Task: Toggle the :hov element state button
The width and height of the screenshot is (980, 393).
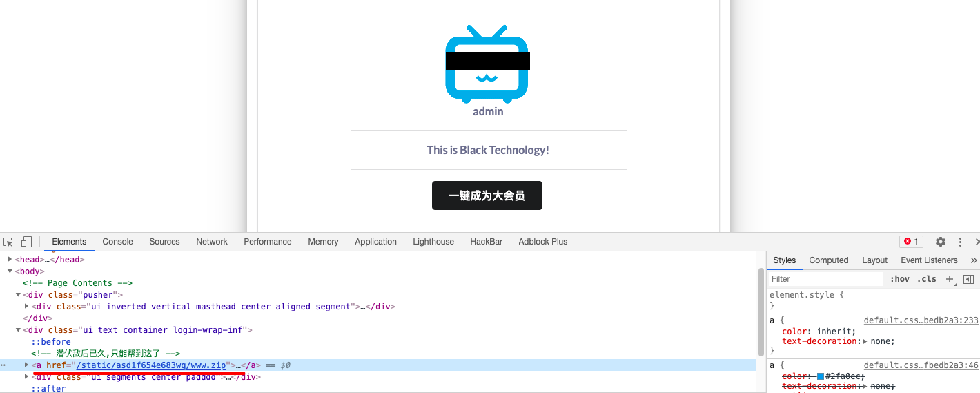Action: point(900,279)
